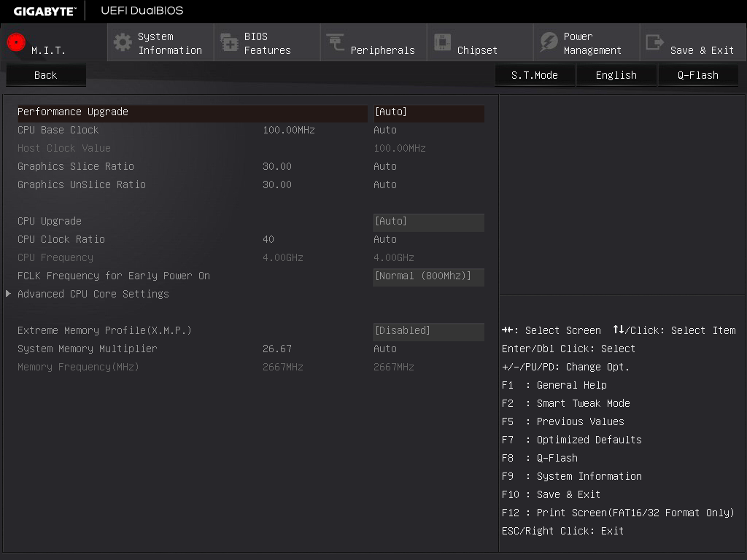This screenshot has width=747, height=560.
Task: Click the F1 General Help line
Action: 554,385
